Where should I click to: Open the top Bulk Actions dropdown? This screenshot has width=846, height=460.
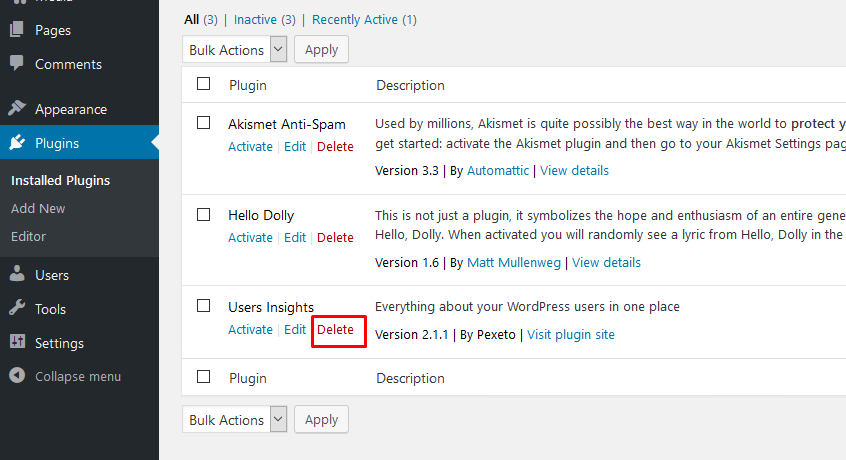(x=235, y=50)
